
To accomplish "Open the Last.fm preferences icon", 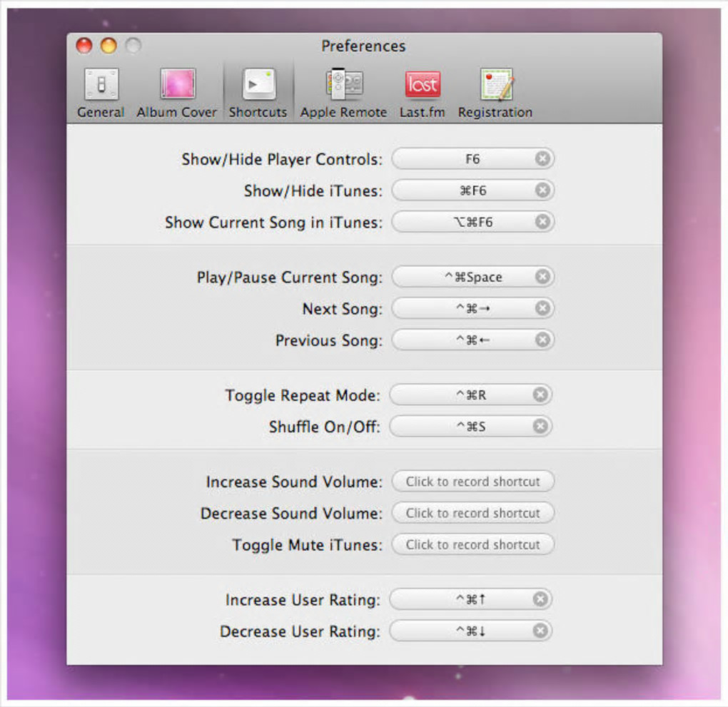I will [x=422, y=86].
